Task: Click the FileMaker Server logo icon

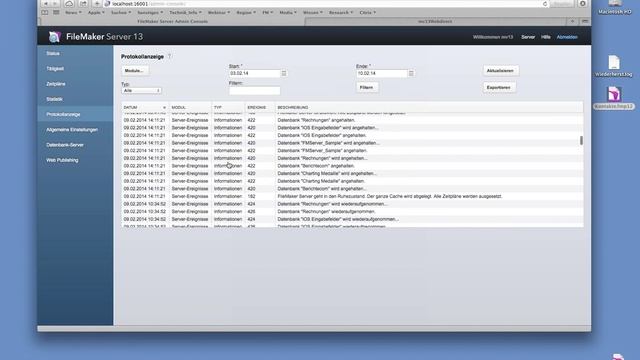Action: tap(54, 37)
